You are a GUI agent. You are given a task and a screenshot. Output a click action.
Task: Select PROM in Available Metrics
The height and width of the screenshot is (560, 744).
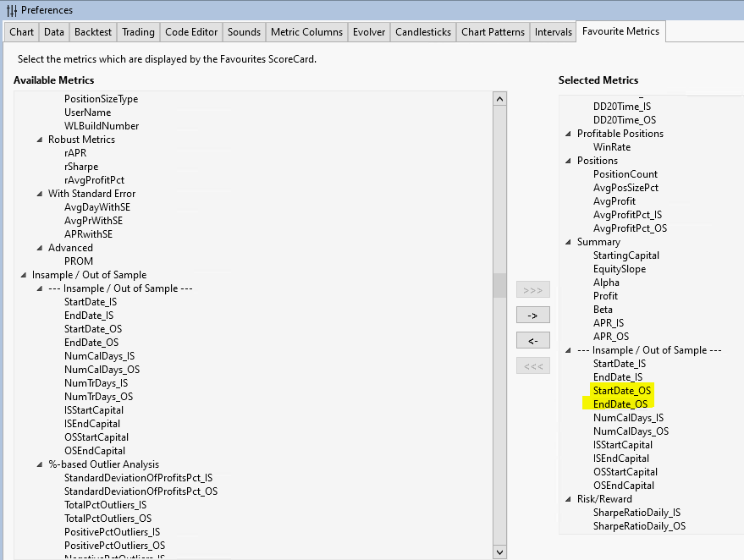coord(79,261)
